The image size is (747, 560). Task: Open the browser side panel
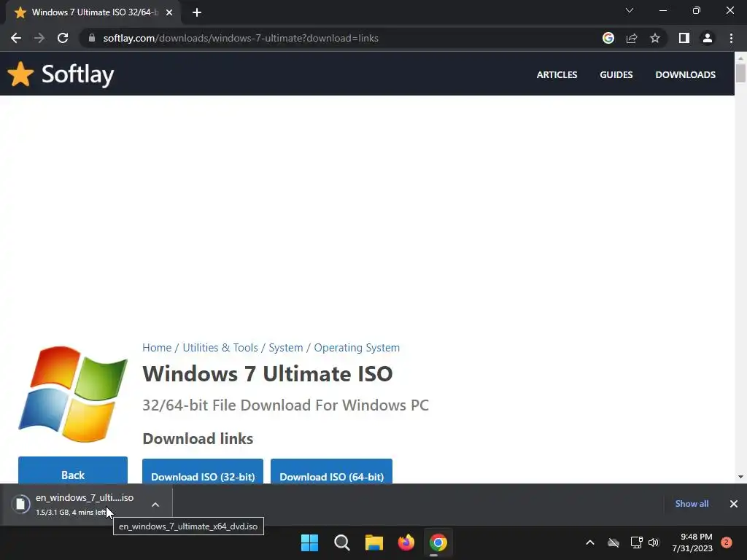pyautogui.click(x=684, y=38)
